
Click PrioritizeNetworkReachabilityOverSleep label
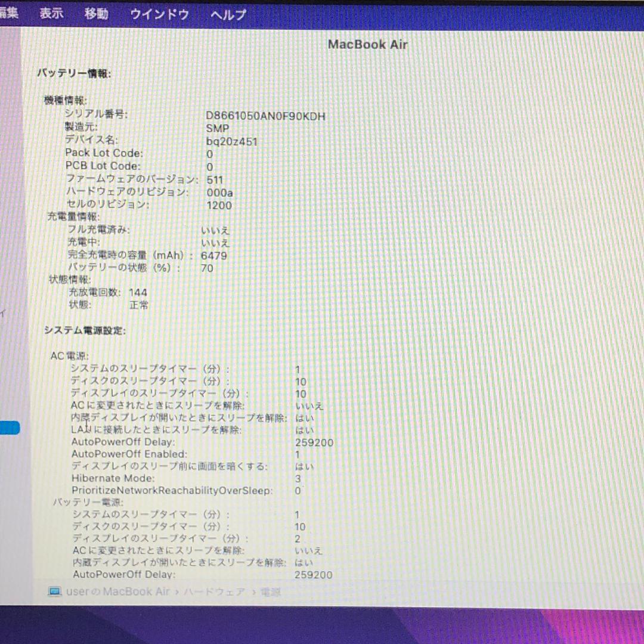point(172,490)
